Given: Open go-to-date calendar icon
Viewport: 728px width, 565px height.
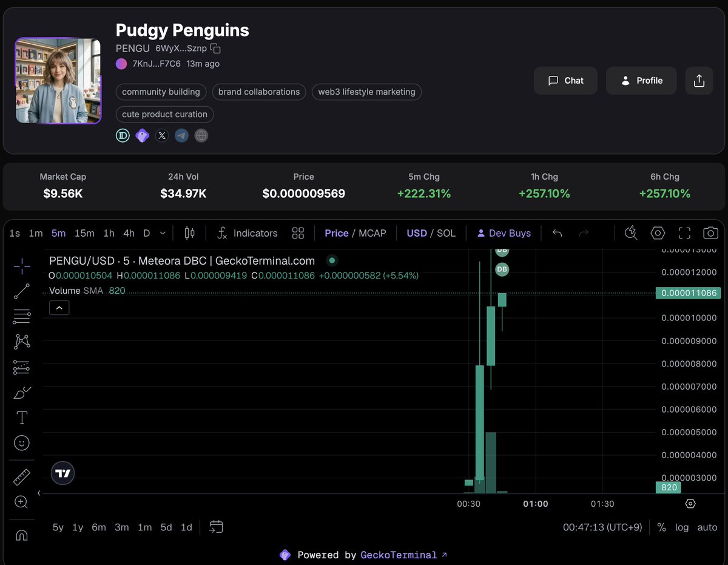Looking at the screenshot, I should click(x=217, y=527).
